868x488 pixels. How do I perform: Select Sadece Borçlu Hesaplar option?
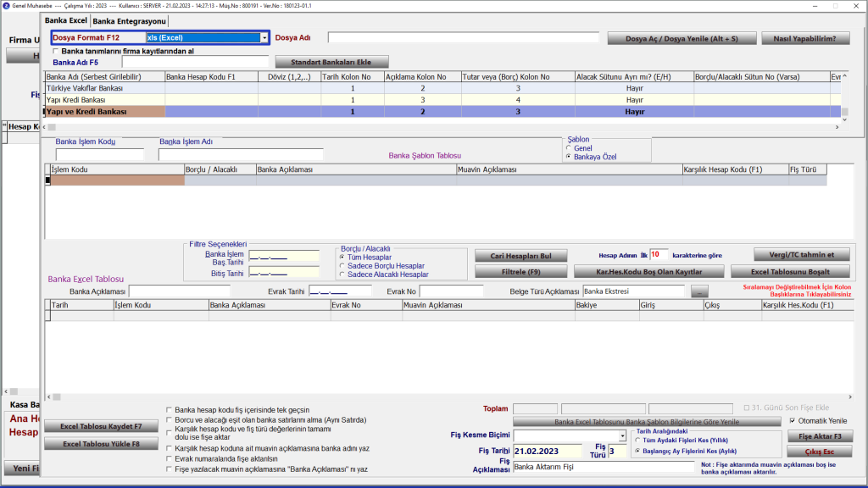(342, 266)
